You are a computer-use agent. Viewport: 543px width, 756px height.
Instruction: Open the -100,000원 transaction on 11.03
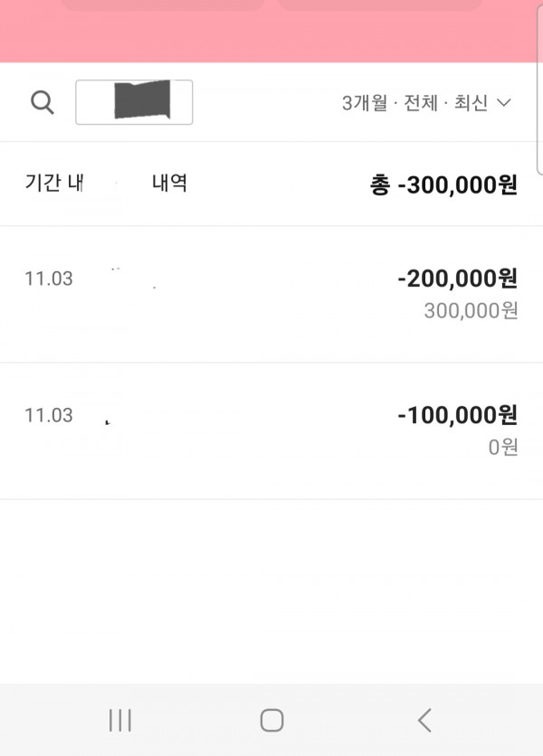tap(271, 431)
